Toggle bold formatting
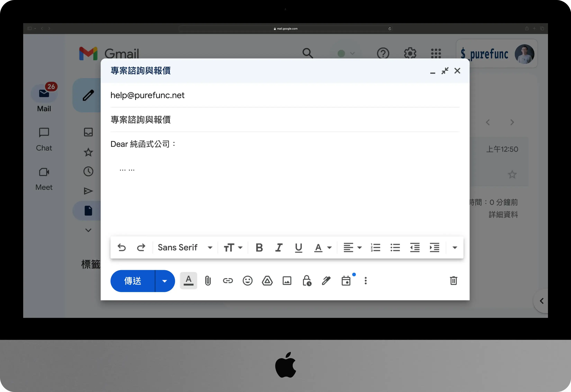The image size is (571, 392). [259, 248]
